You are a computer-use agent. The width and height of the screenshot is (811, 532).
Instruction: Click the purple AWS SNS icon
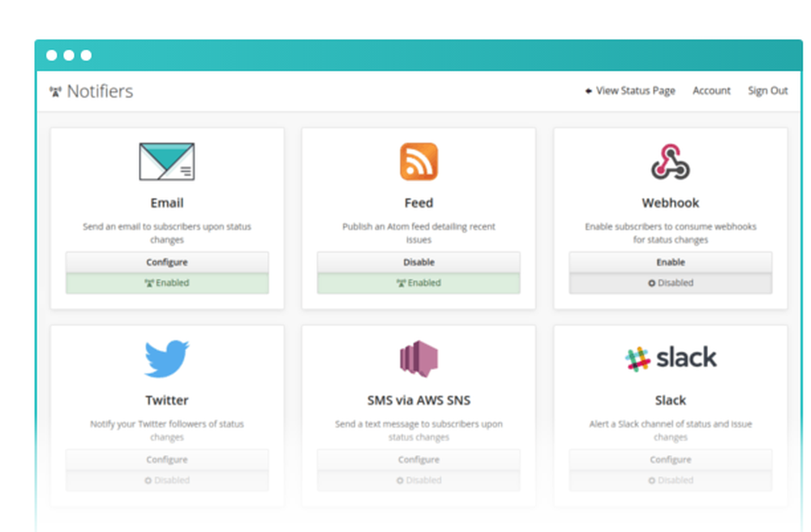pyautogui.click(x=419, y=358)
